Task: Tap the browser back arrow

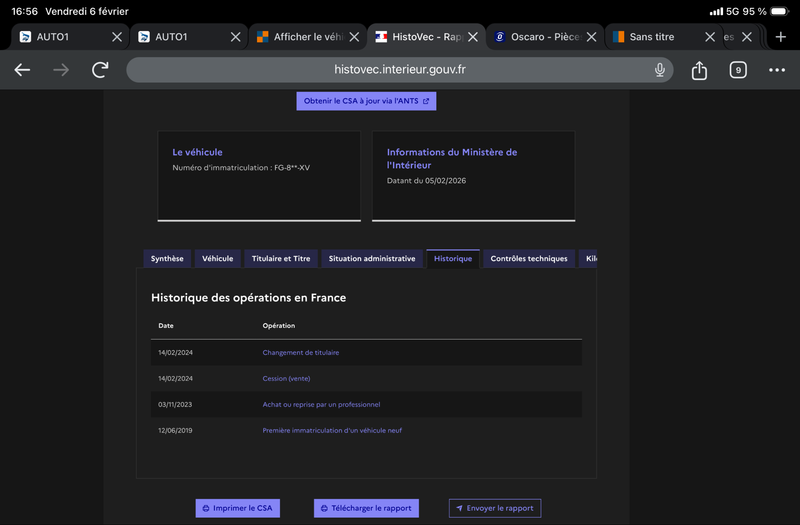Action: 22,70
